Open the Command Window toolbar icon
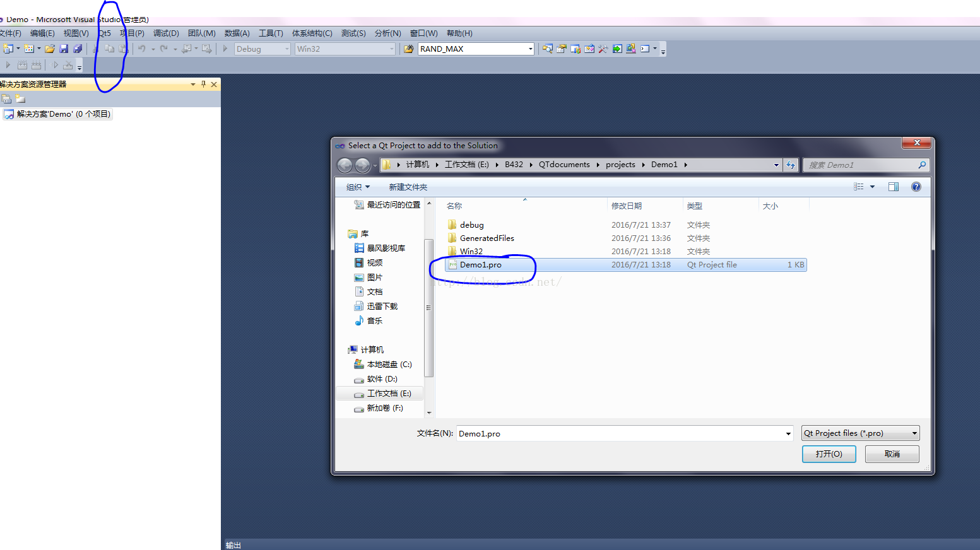This screenshot has width=980, height=550. point(645,49)
